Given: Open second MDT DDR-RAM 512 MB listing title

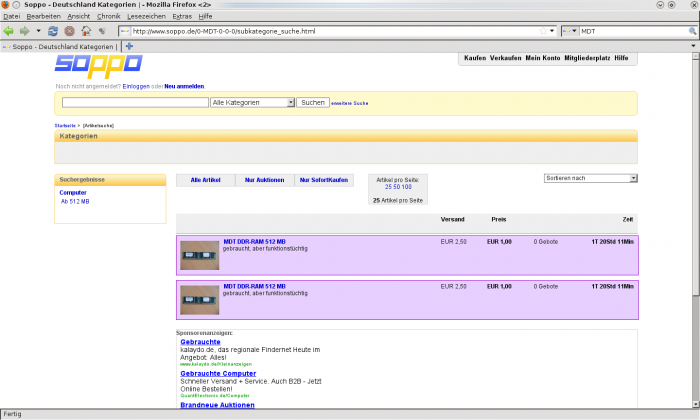Looking at the screenshot, I should [254, 287].
